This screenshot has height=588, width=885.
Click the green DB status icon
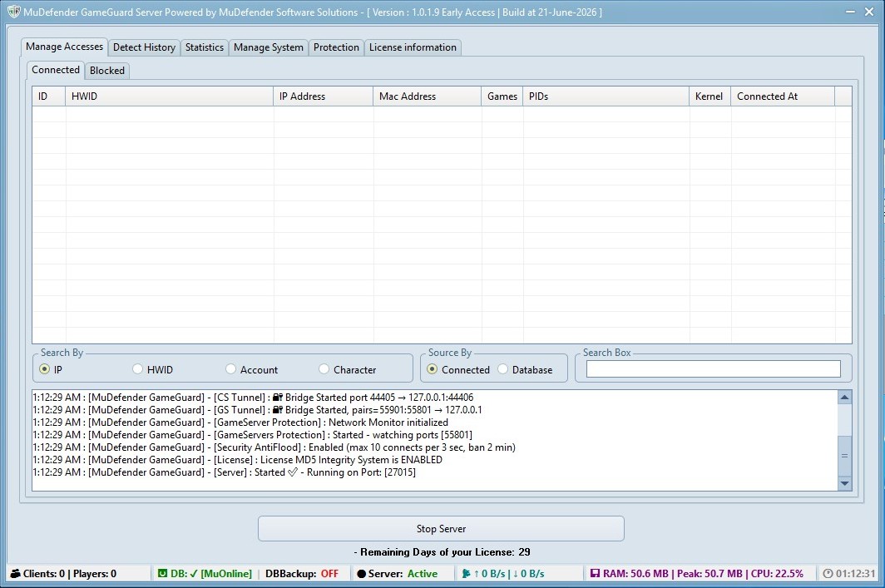coord(162,573)
